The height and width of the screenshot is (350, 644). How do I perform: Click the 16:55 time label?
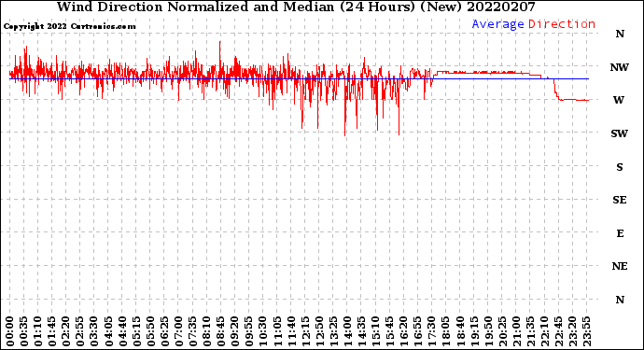point(418,331)
